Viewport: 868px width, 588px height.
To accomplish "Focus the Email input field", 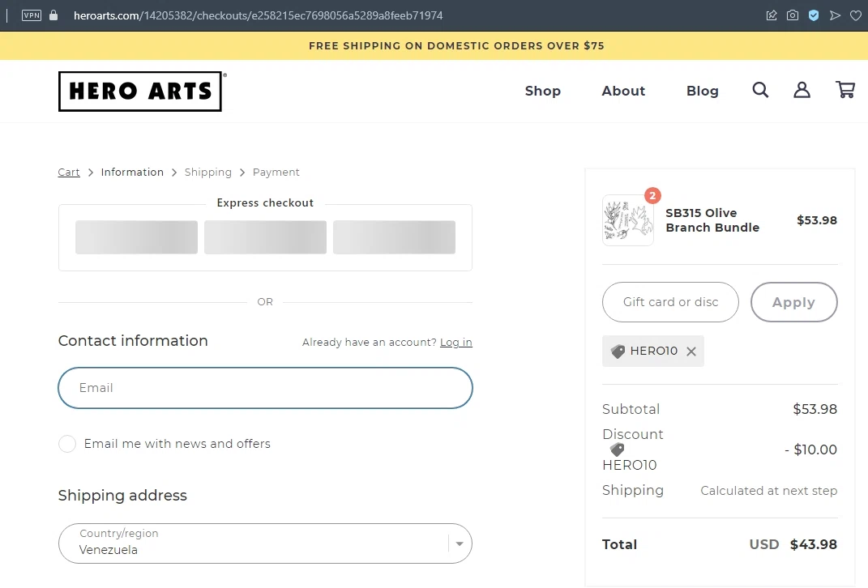I will (265, 388).
